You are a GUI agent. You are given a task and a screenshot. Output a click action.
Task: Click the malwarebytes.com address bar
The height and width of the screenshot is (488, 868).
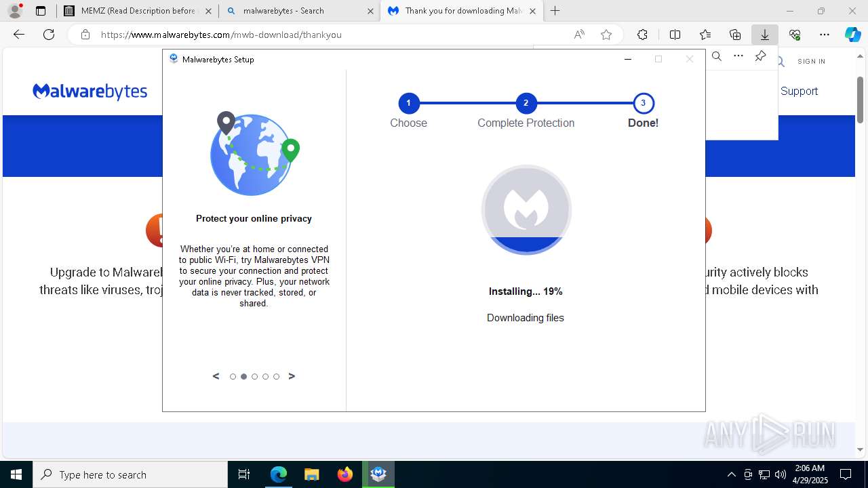click(x=325, y=35)
